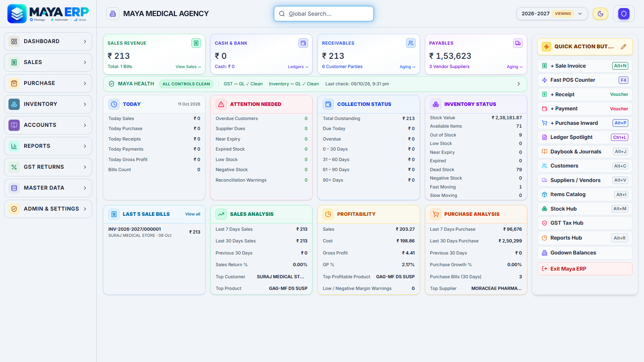Viewport: 644px width, 362px height.
Task: Open the Sales sidebar menu
Action: tap(48, 62)
